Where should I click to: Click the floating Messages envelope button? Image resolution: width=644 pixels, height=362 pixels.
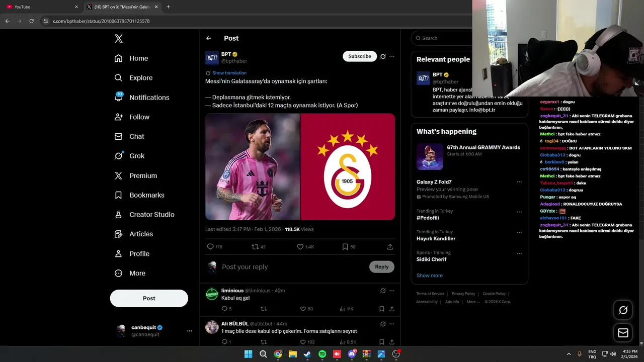[x=623, y=333]
